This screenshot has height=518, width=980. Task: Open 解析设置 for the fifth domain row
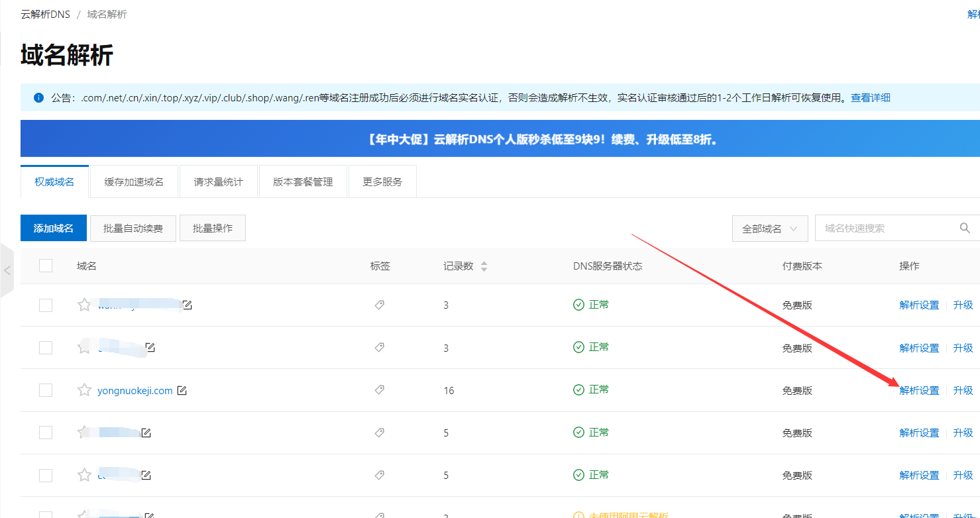coord(919,475)
